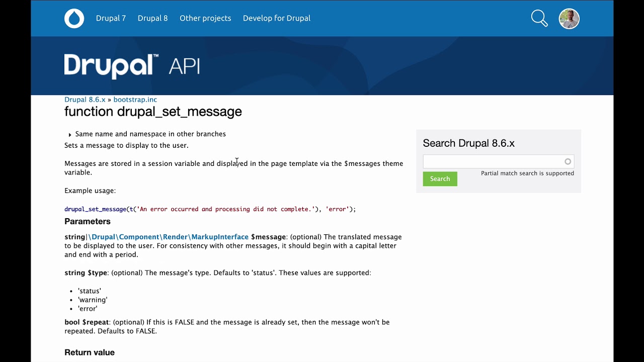Click the Drupal drop logo icon
The width and height of the screenshot is (644, 362).
(74, 19)
